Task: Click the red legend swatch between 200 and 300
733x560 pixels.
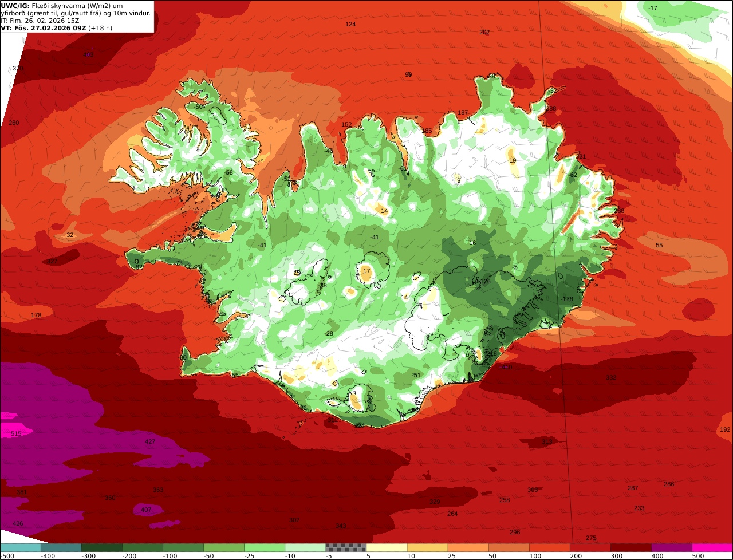Action: tap(590, 547)
